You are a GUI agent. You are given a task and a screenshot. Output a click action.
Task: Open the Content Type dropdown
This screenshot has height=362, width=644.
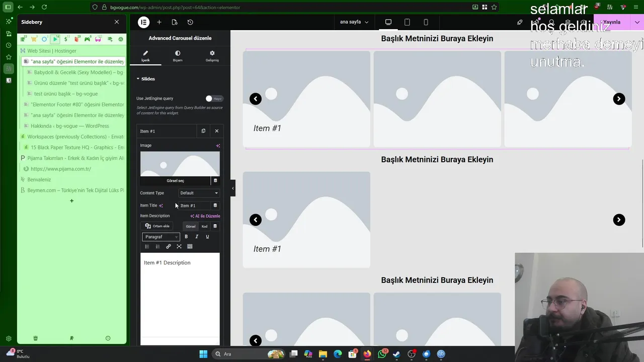[199, 193]
